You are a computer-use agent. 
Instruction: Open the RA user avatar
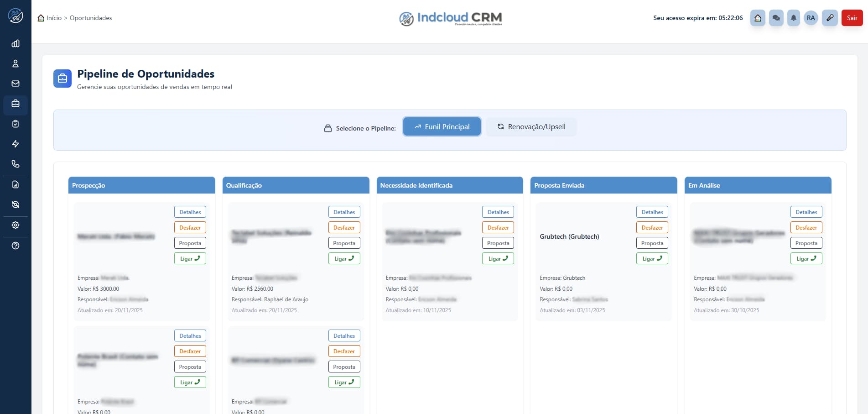pos(811,18)
